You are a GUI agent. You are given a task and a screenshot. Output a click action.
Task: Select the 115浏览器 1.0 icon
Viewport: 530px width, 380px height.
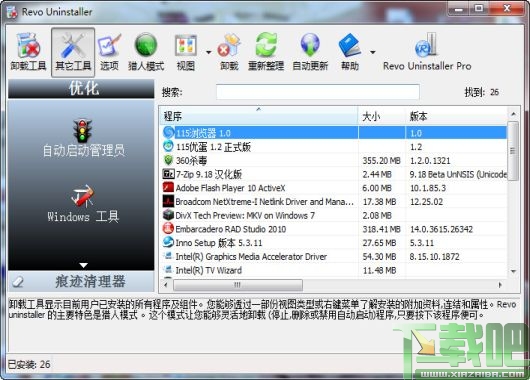click(x=168, y=133)
